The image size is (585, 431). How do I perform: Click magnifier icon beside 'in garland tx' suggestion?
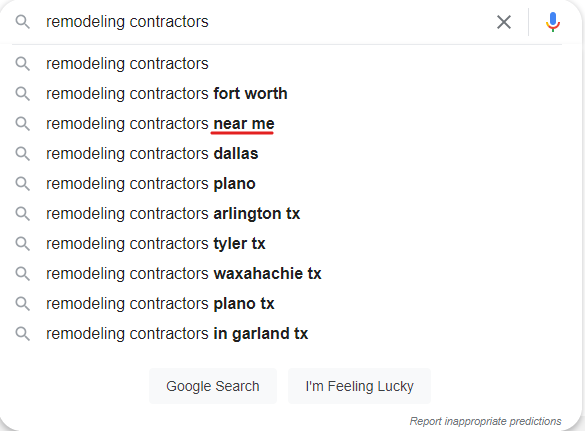(x=22, y=334)
